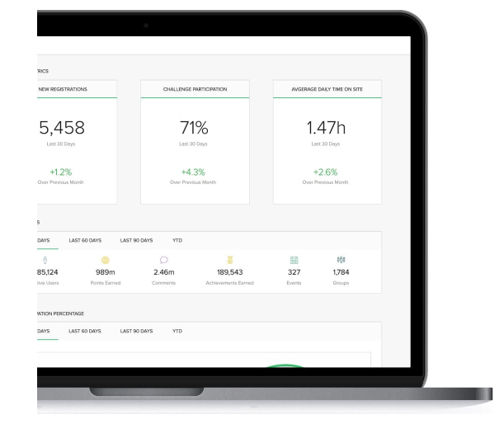
Task: Click the 1,784 groups value
Action: (341, 272)
